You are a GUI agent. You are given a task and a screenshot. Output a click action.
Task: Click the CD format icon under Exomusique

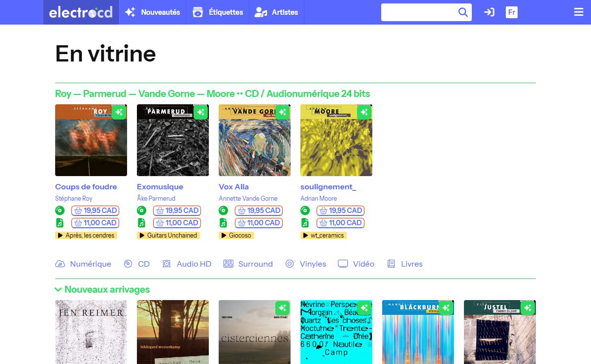click(141, 211)
